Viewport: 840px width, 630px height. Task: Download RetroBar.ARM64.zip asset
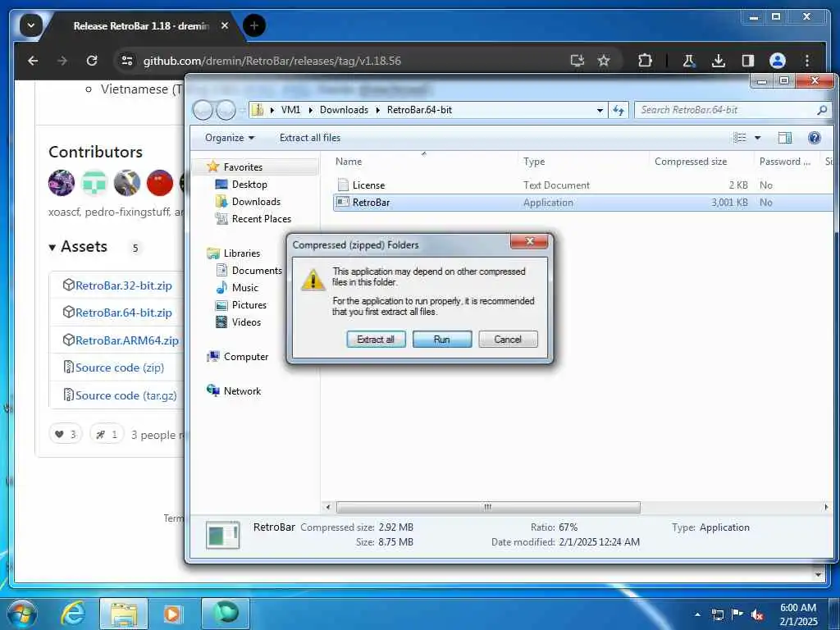[x=127, y=340]
